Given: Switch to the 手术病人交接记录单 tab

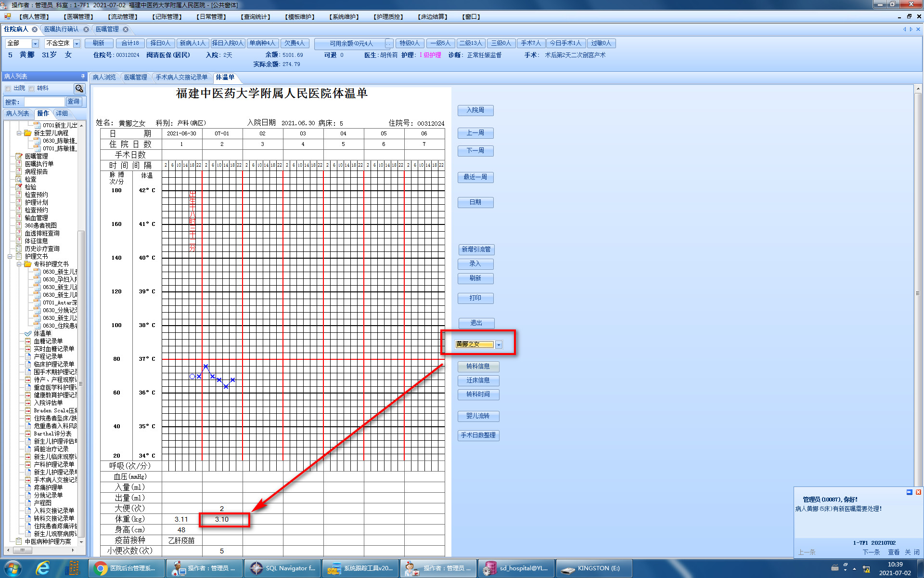Looking at the screenshot, I should (181, 77).
